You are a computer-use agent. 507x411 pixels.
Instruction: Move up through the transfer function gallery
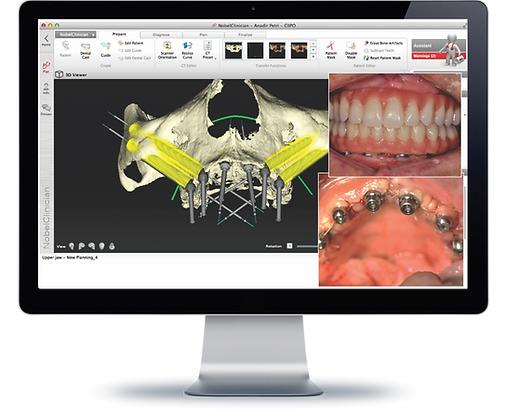click(313, 44)
